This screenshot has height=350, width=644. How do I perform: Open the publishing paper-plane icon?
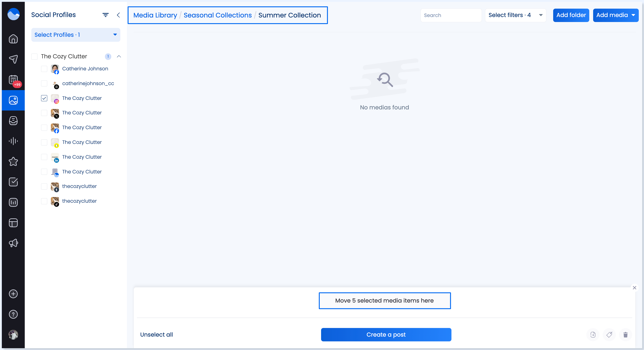(13, 59)
